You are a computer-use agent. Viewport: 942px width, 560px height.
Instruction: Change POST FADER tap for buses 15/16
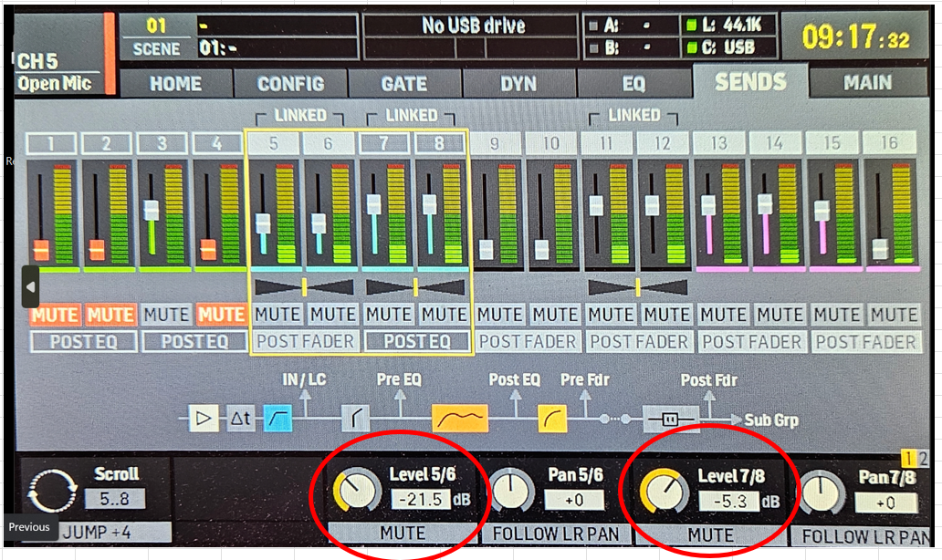tap(865, 341)
